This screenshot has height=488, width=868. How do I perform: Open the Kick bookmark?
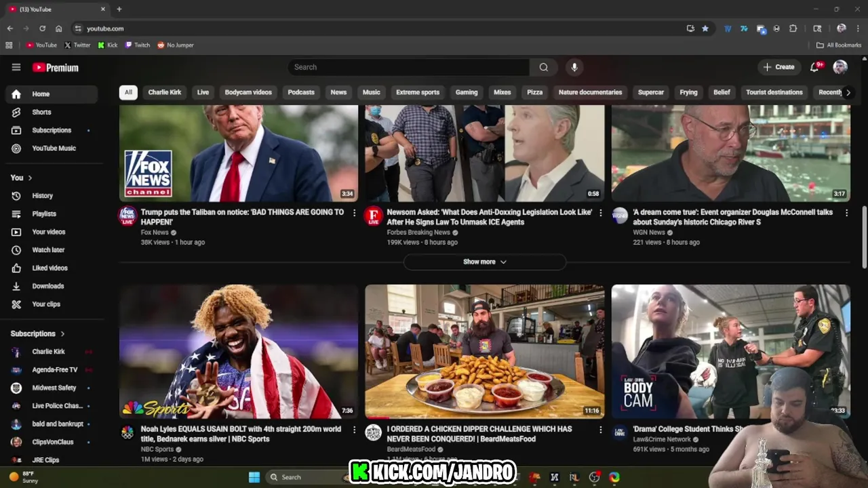[108, 45]
